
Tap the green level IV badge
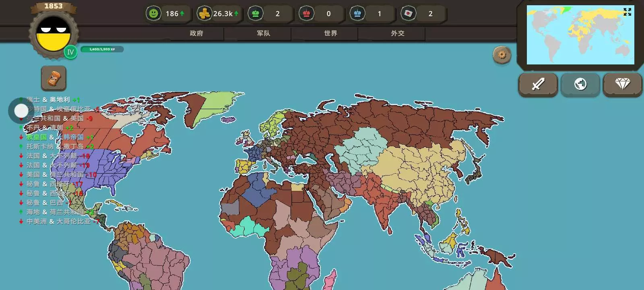pyautogui.click(x=70, y=52)
